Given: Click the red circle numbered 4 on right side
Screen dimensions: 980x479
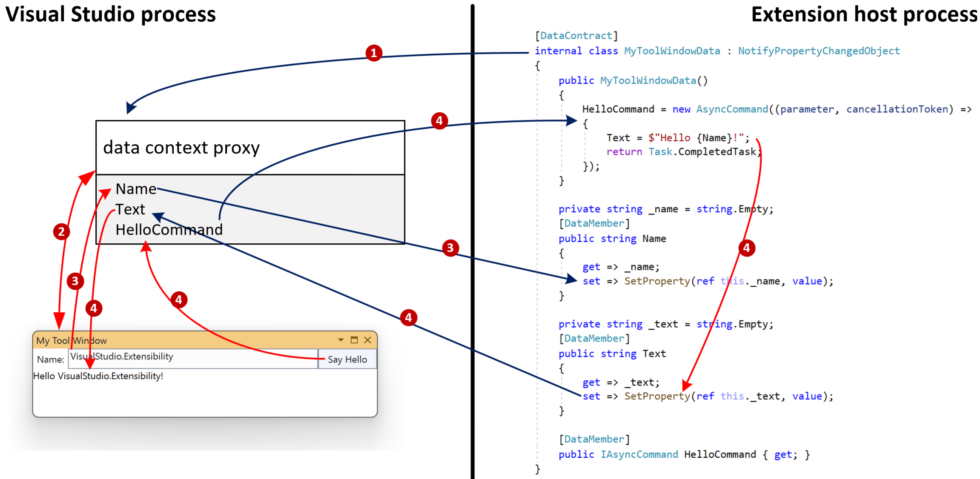Looking at the screenshot, I should 748,248.
